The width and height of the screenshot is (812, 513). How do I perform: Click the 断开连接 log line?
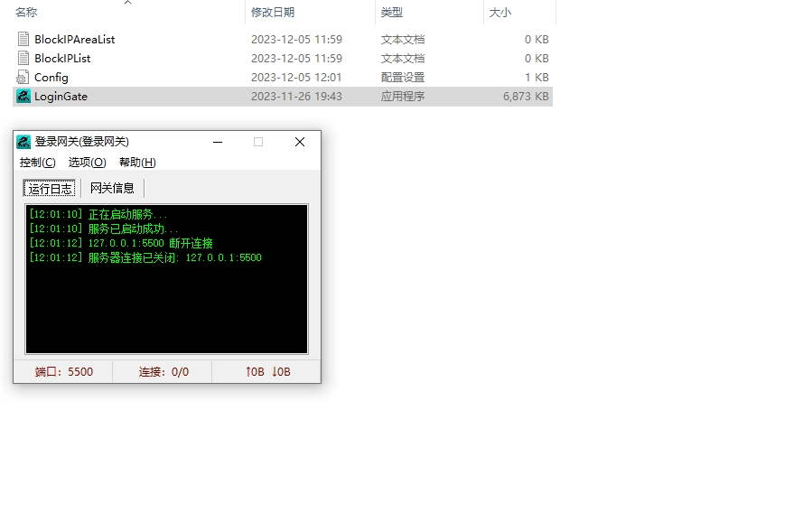click(x=121, y=243)
